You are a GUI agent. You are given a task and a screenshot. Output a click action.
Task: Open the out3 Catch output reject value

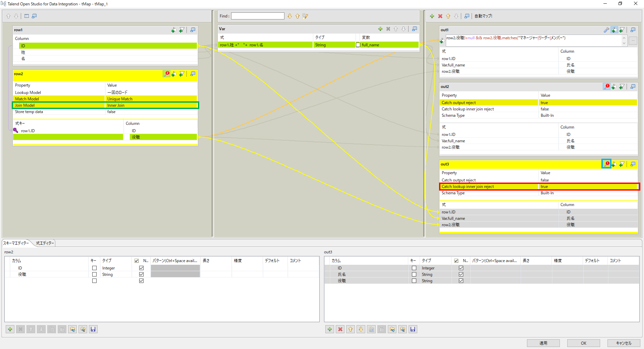588,180
